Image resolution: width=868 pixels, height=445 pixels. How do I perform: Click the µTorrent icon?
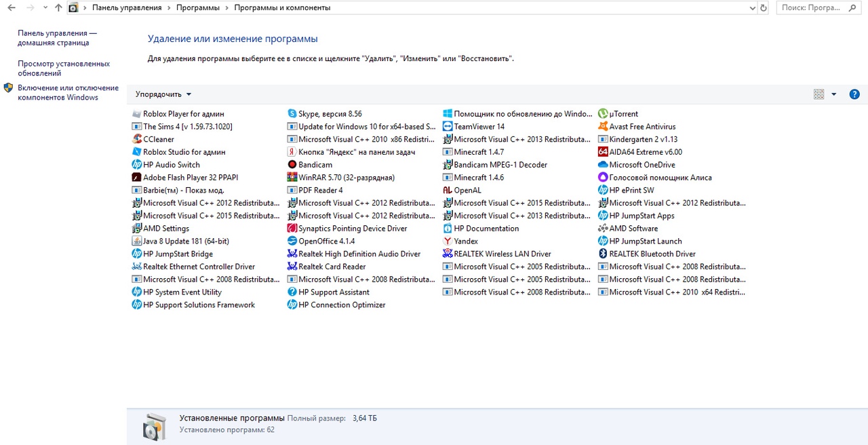pos(603,114)
